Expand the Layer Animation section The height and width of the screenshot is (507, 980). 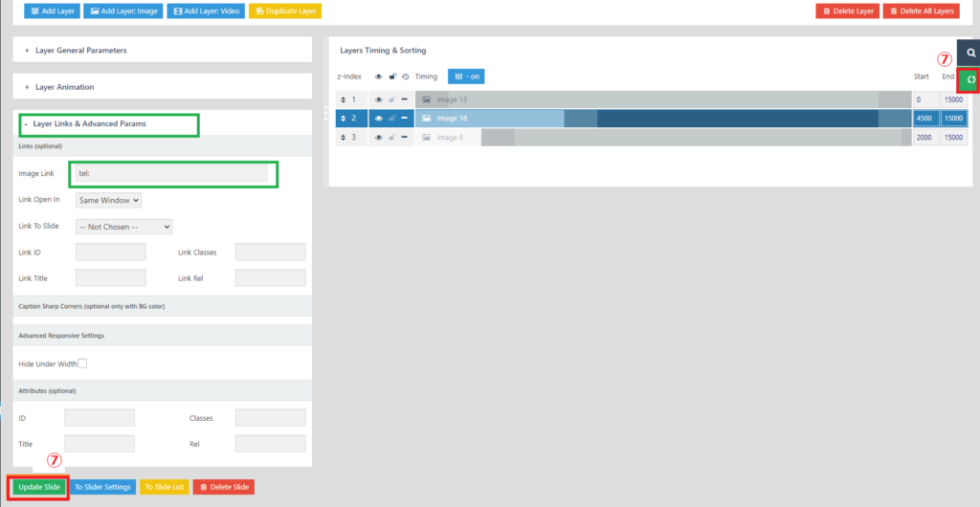(64, 87)
